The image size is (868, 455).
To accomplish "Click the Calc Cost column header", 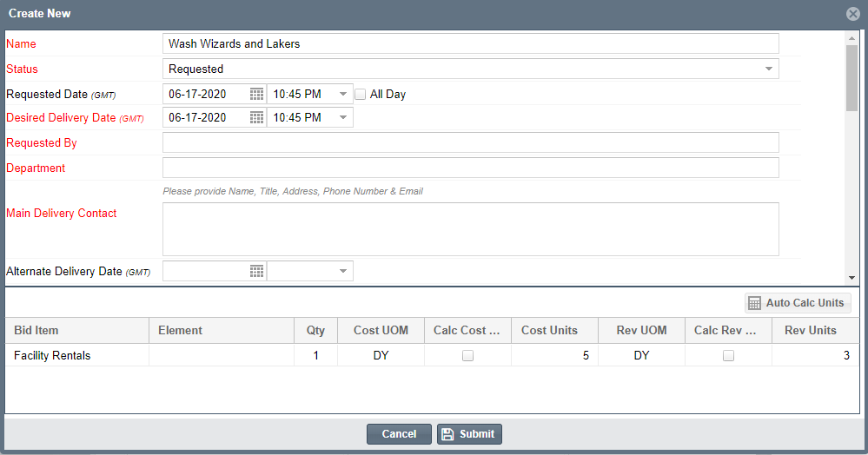I will tap(467, 331).
